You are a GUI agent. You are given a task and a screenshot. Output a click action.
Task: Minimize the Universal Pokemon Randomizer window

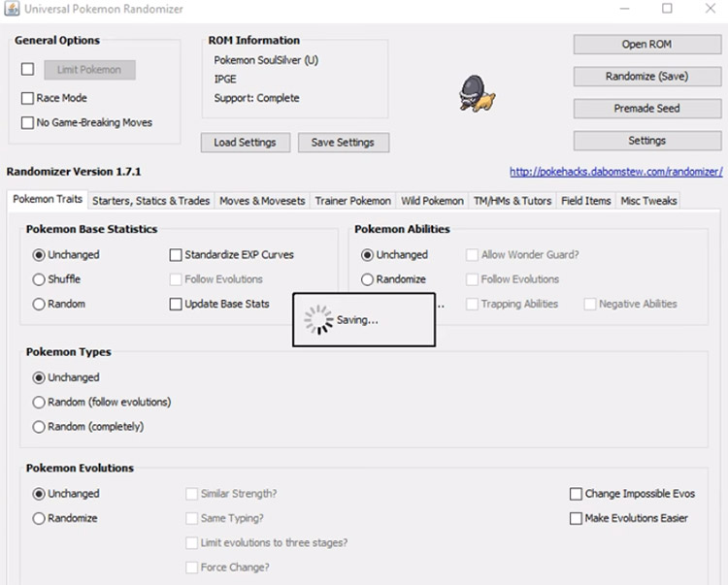(x=624, y=9)
